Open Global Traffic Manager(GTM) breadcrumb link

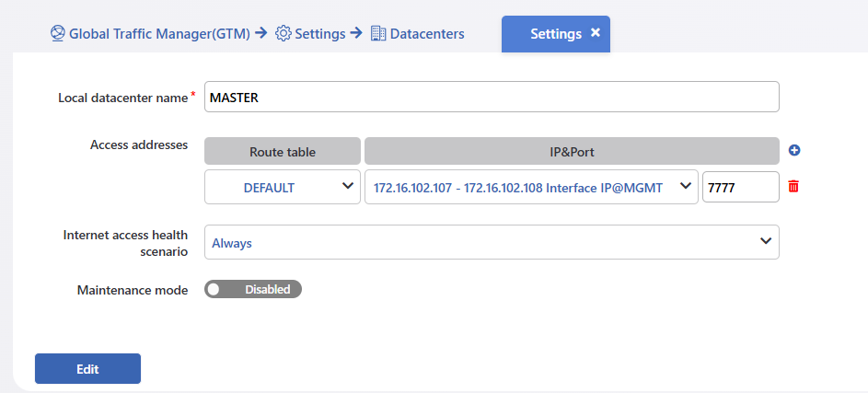tap(159, 34)
